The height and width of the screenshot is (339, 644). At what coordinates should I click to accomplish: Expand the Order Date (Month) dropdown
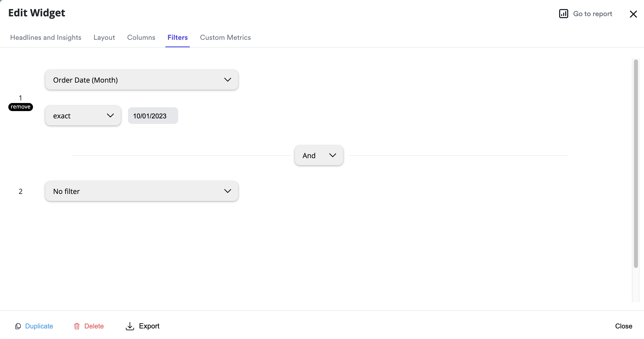[141, 80]
